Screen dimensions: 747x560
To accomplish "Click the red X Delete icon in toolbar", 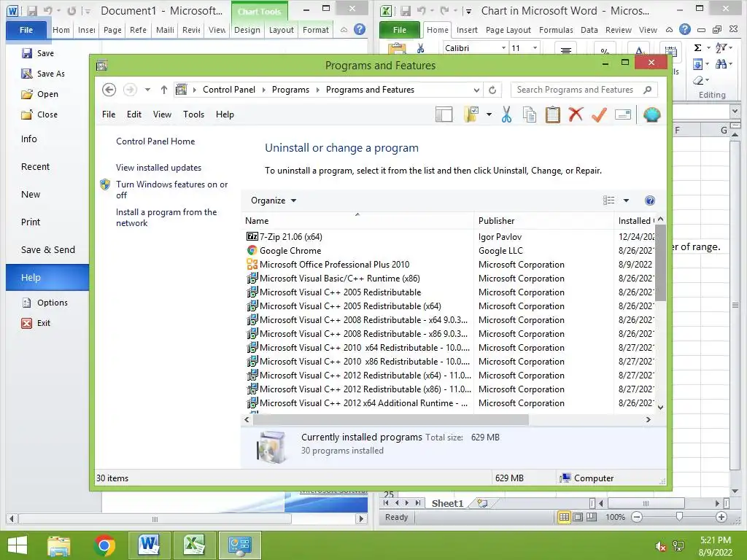I will point(576,114).
